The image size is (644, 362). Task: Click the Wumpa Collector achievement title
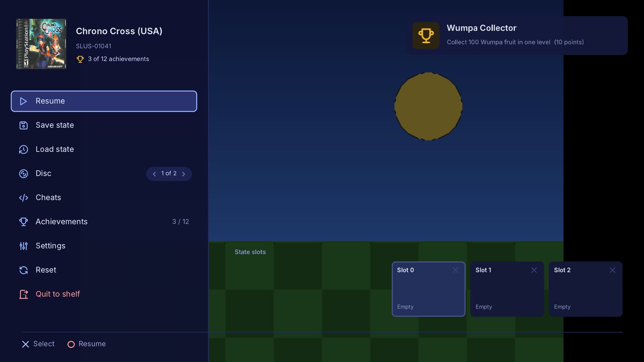pos(481,28)
